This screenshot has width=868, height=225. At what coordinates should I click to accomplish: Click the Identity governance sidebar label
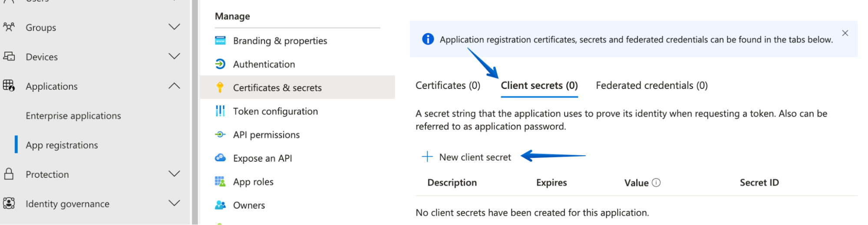tap(67, 204)
